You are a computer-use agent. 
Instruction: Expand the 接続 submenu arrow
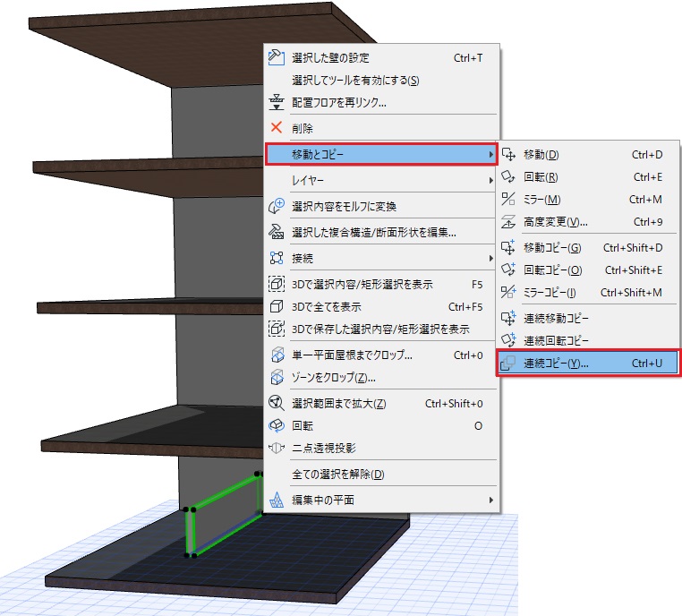coord(490,258)
